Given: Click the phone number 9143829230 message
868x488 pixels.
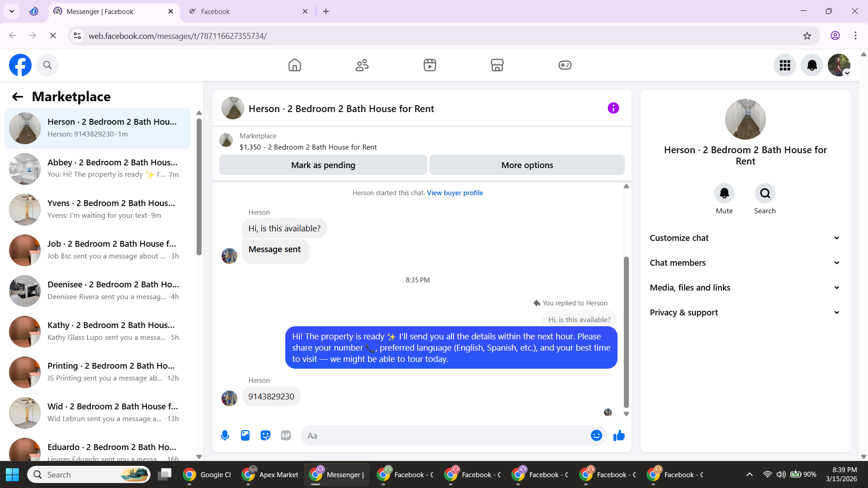Looking at the screenshot, I should pos(271,397).
